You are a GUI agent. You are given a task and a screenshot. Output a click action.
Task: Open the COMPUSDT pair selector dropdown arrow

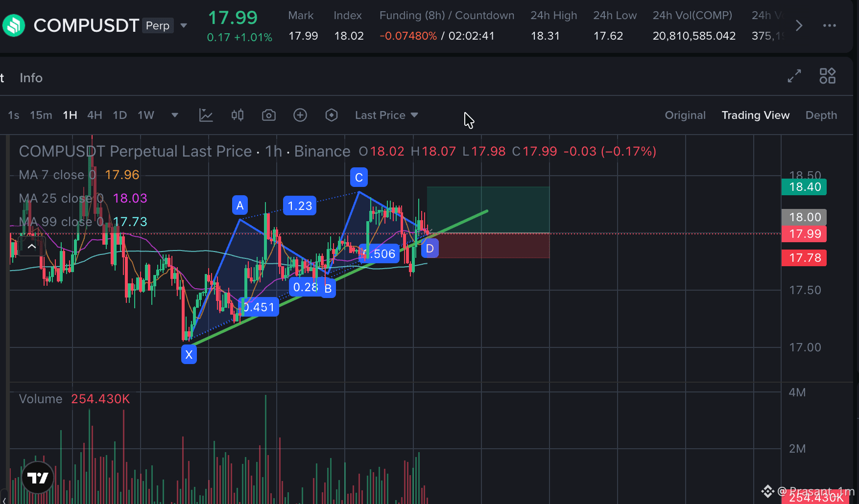click(184, 25)
